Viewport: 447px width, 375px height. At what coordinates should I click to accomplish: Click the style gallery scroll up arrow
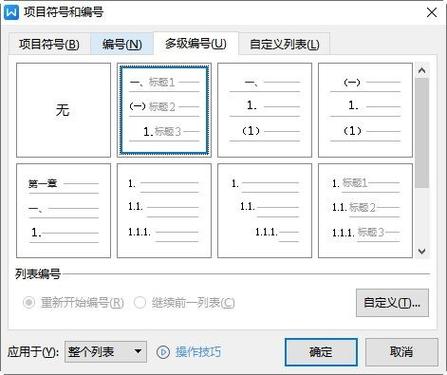422,71
